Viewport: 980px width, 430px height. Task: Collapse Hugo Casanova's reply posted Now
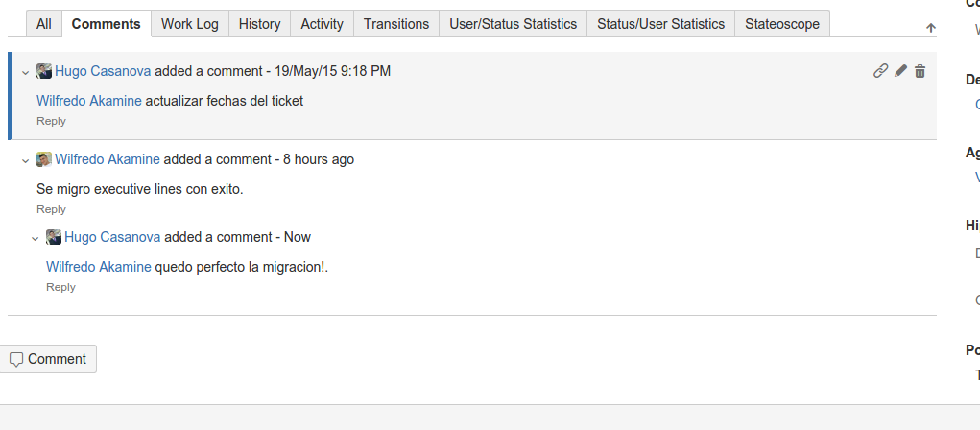(x=36, y=238)
